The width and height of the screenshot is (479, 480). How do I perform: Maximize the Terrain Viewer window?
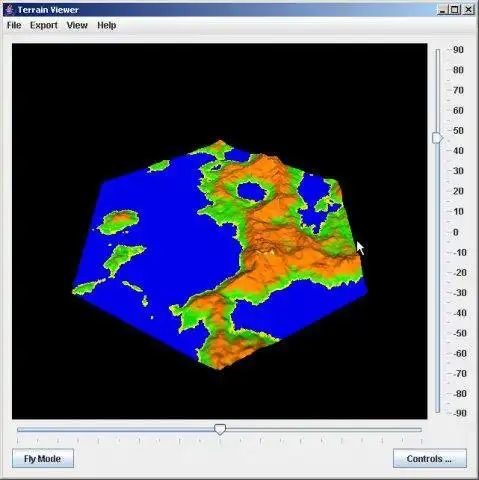coord(455,10)
